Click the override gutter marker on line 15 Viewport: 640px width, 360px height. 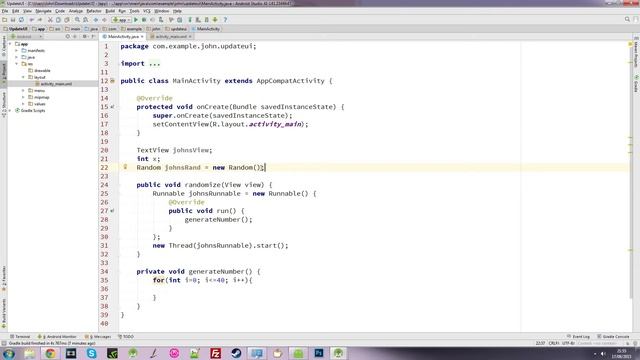point(112,107)
